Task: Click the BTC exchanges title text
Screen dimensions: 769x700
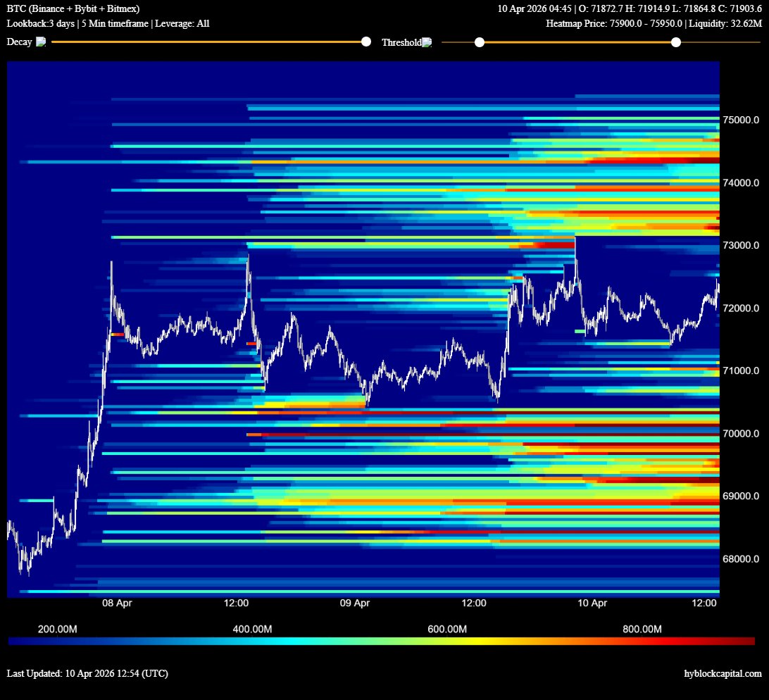Action: point(73,9)
